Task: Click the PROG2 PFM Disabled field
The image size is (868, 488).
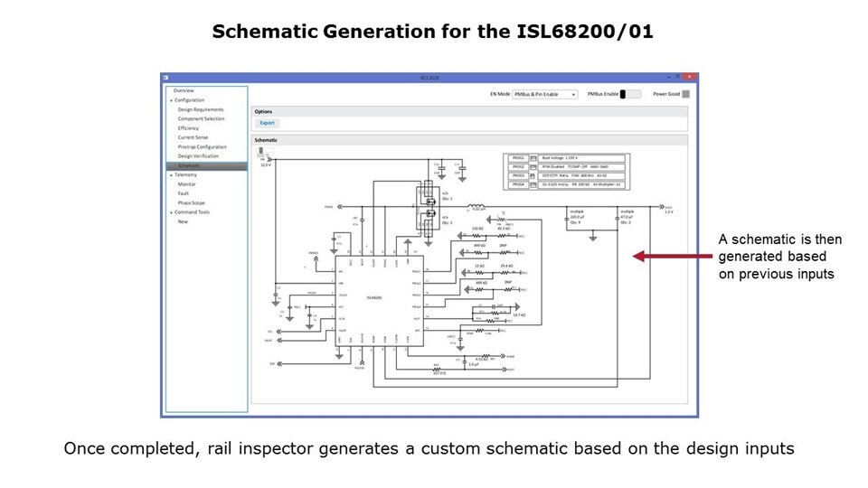Action: point(581,167)
